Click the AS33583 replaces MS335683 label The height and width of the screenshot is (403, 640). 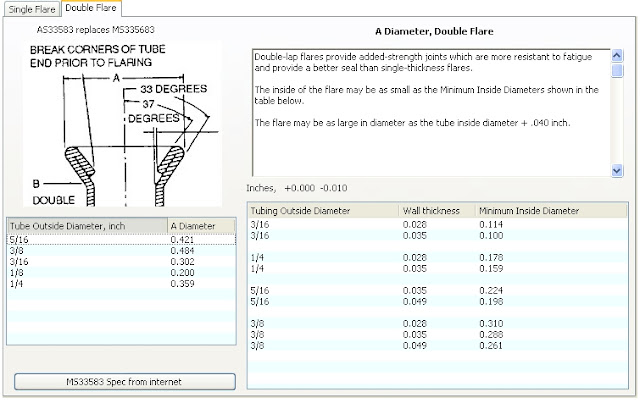[96, 29]
